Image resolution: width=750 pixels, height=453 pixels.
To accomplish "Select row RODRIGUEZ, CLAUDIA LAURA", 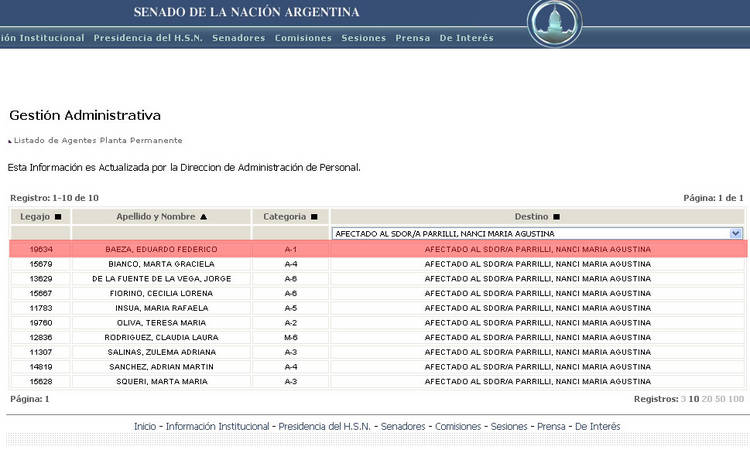I will pyautogui.click(x=378, y=337).
